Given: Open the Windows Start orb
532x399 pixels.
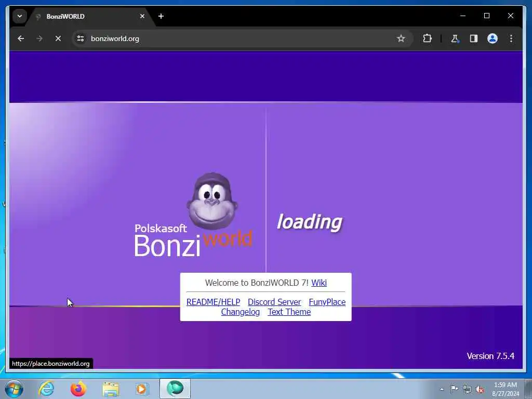Looking at the screenshot, I should (x=14, y=389).
